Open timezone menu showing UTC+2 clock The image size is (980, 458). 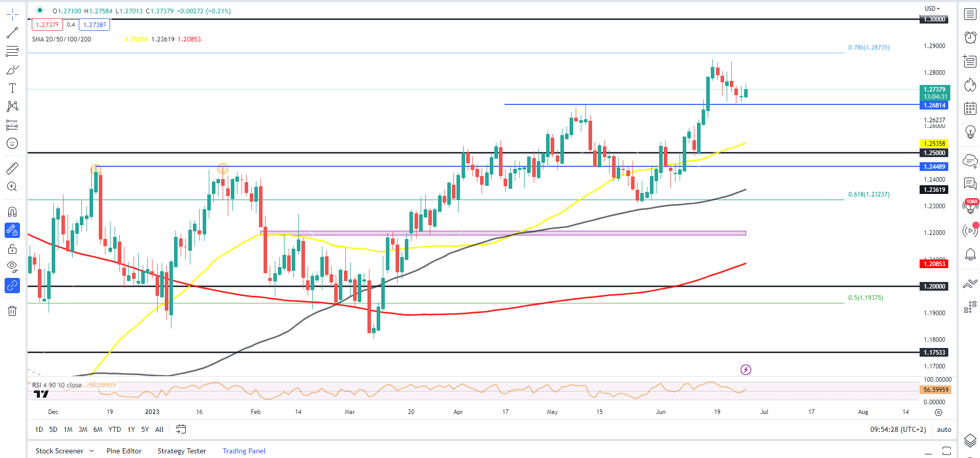[898, 429]
